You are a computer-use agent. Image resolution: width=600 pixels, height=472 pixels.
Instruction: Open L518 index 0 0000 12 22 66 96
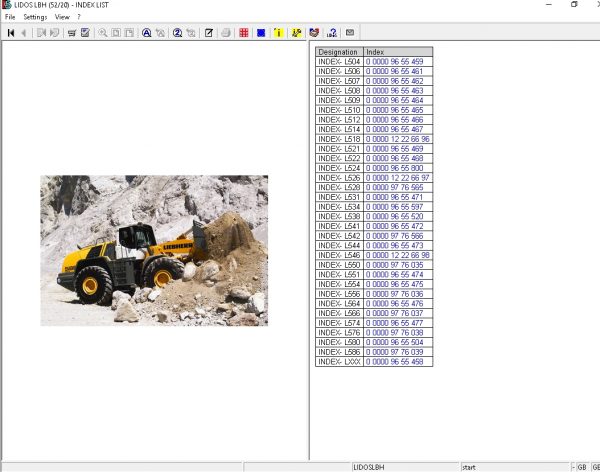point(398,139)
